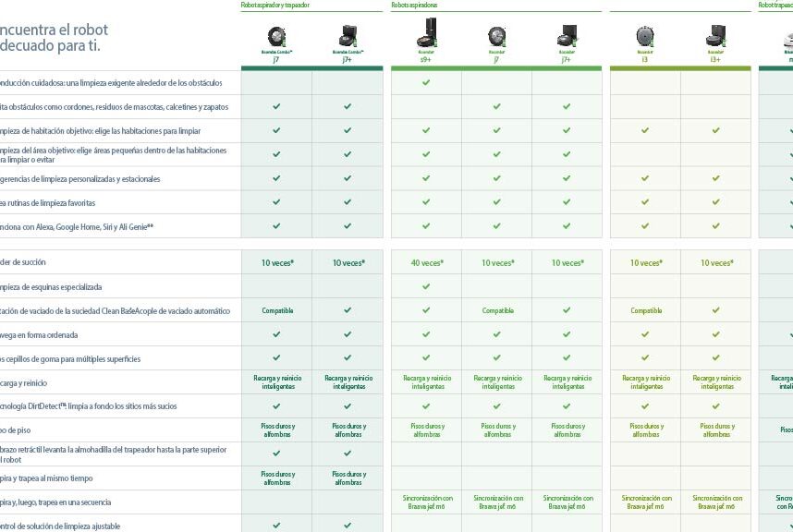793x532 pixels.
Task: Select the Roomba Combo j7 robot image
Action: tap(276, 37)
